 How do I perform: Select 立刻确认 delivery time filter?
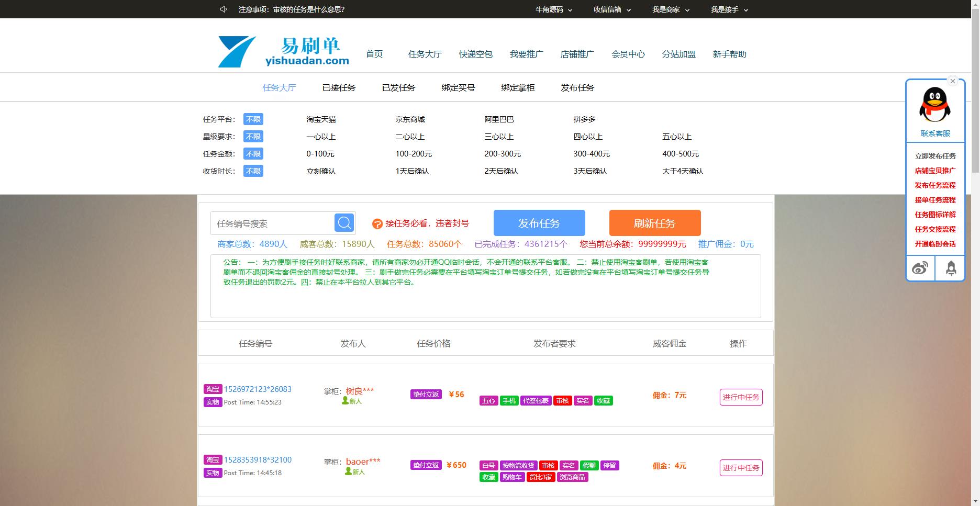coord(321,171)
